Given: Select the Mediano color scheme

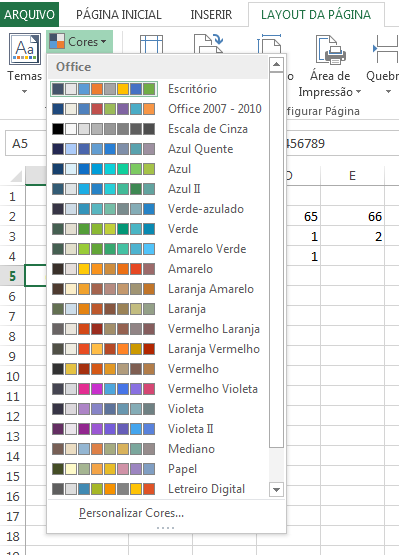Looking at the screenshot, I should click(158, 449).
